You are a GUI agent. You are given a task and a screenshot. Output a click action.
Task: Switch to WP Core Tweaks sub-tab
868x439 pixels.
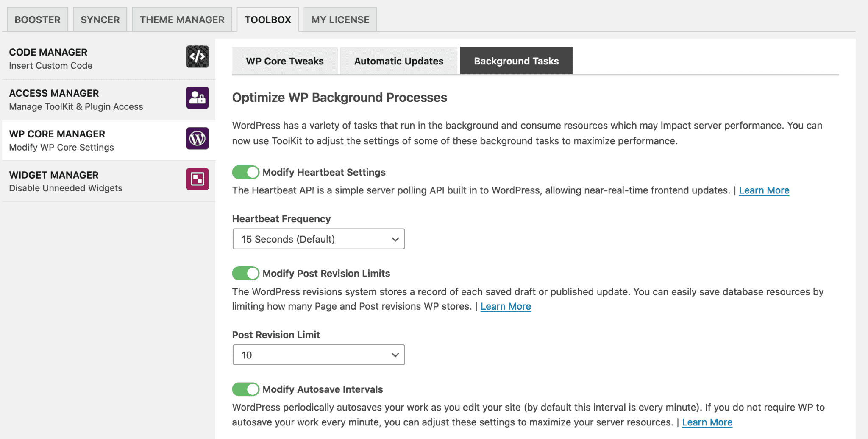tap(285, 61)
